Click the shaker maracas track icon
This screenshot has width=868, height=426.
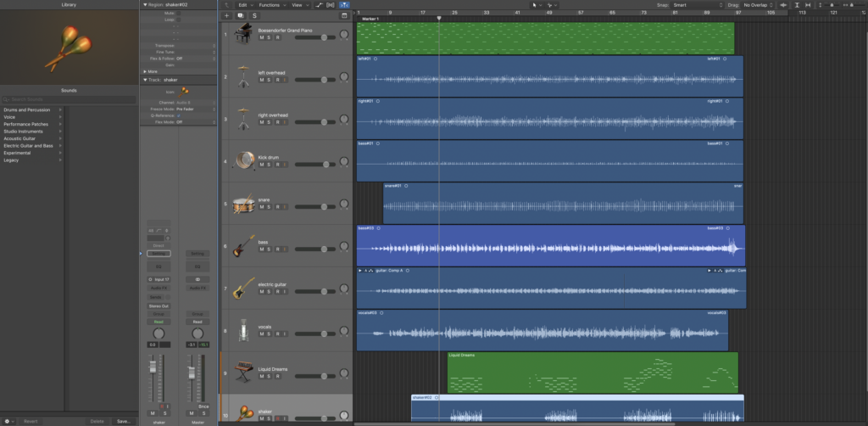245,412
